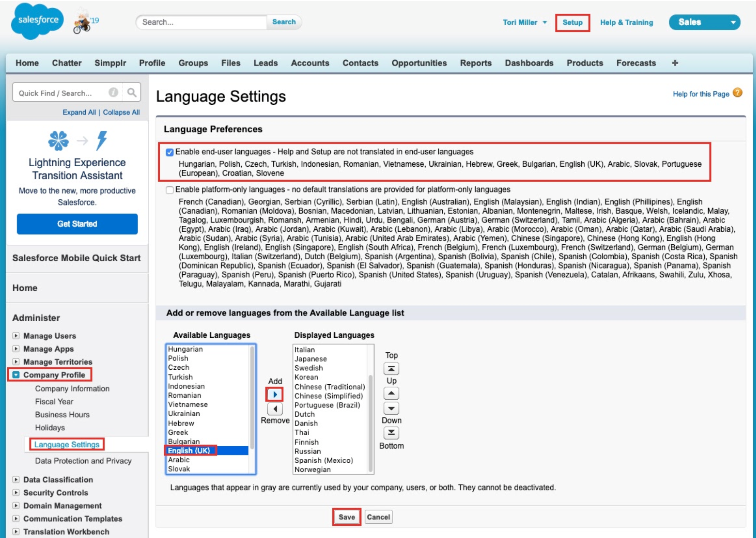Click the Cancel button
756x538 pixels.
[x=378, y=517]
